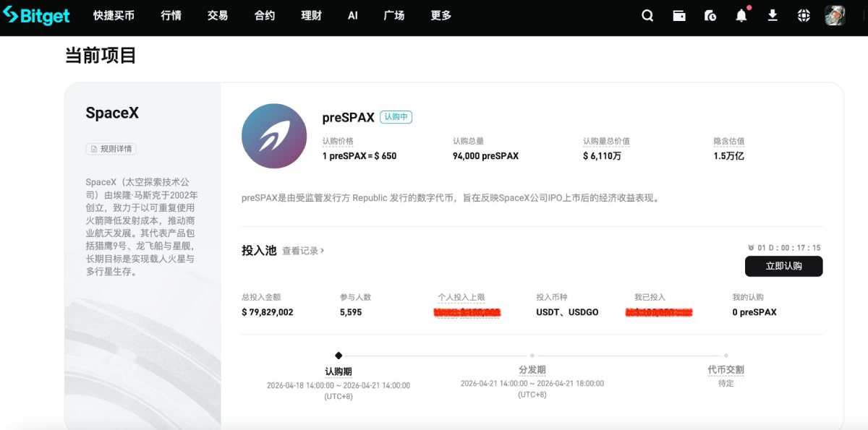
Task: Click the preSPAX rocket project logo
Action: [x=273, y=136]
